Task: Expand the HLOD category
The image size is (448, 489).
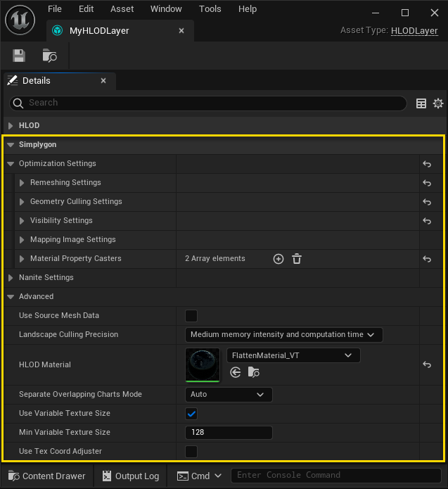Action: point(11,126)
